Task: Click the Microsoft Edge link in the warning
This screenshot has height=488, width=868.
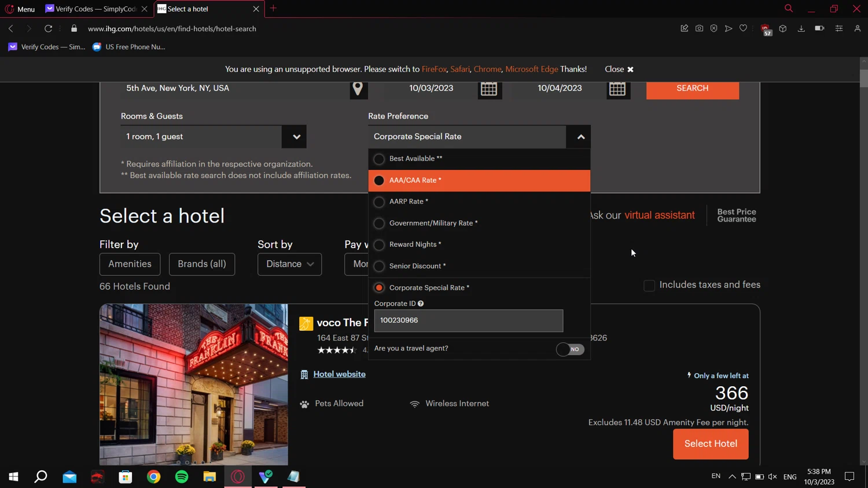Action: coord(531,69)
